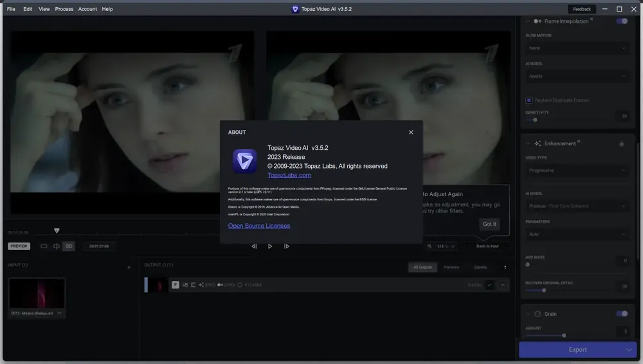The image size is (643, 364).
Task: Click the checkmark button on output row
Action: tap(489, 285)
